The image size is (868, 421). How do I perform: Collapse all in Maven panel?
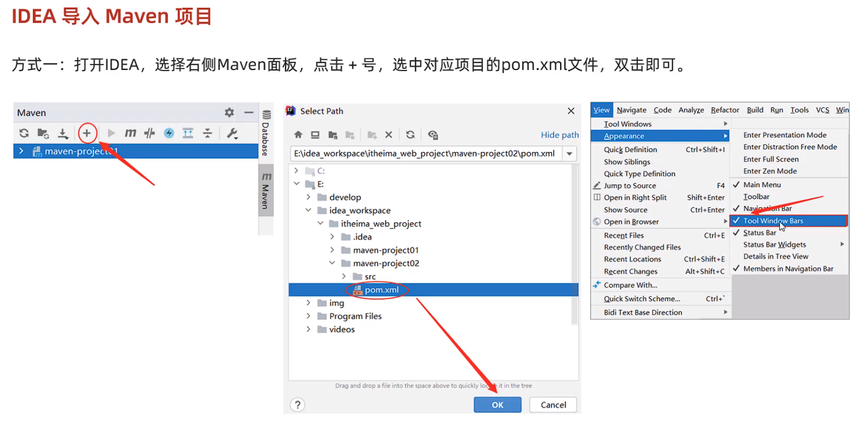(x=207, y=133)
